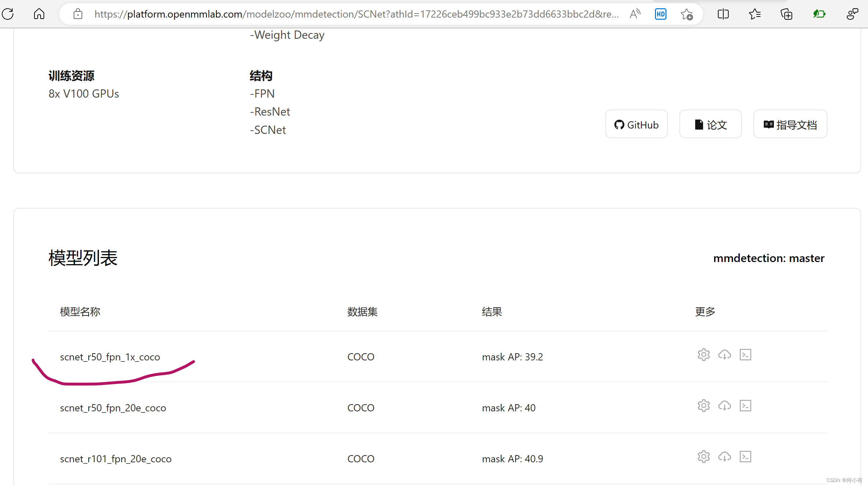Click COCO dataset cell for scnet_r50_fpn_20e_coco
This screenshot has width=868, height=486.
coord(361,408)
